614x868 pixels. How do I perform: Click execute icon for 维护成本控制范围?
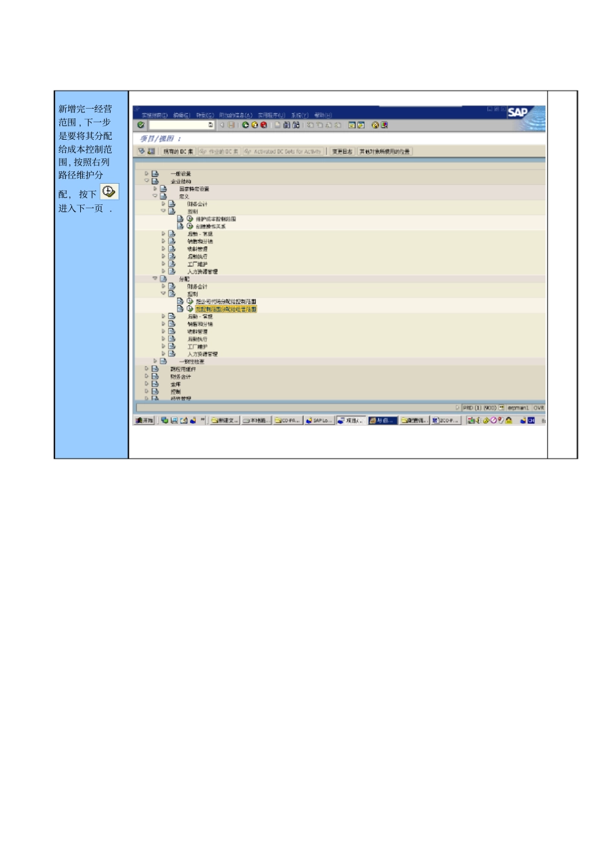(190, 219)
